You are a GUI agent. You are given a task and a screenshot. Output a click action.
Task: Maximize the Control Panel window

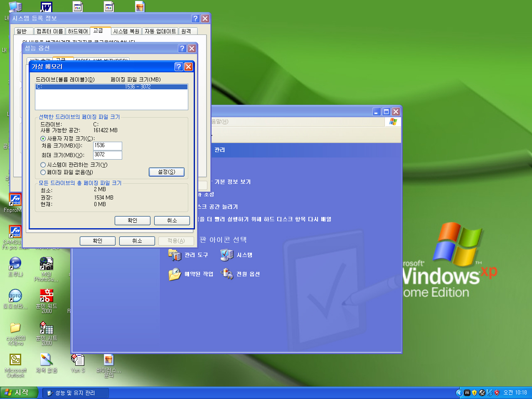point(386,111)
